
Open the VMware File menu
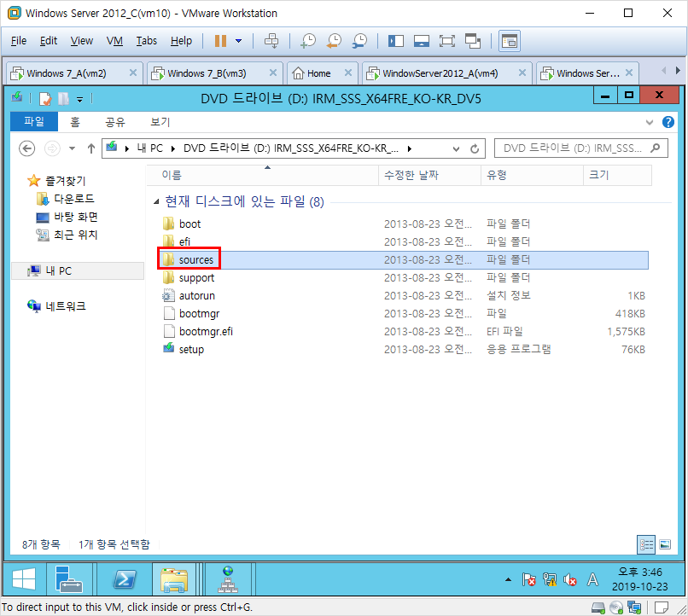pos(19,41)
